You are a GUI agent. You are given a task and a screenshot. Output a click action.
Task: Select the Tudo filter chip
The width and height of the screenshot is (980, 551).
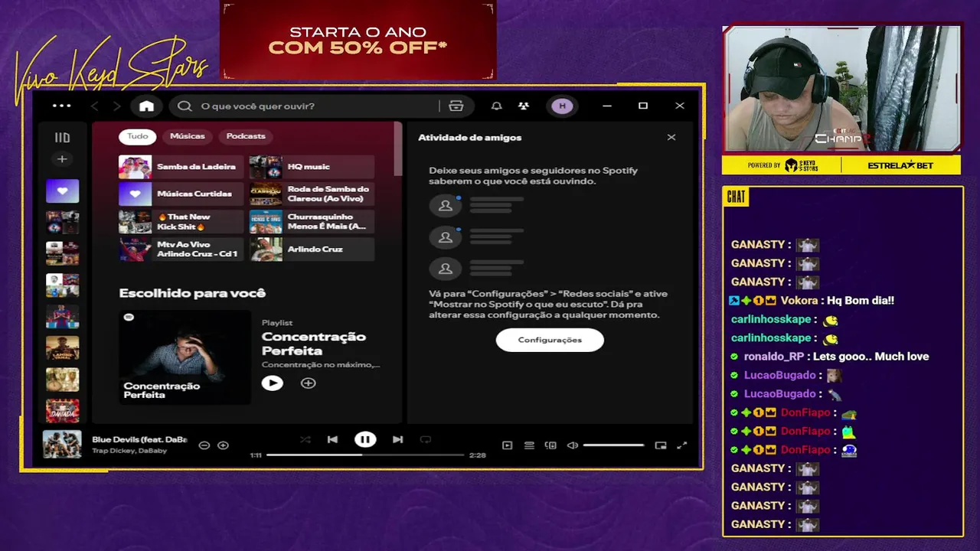point(138,136)
